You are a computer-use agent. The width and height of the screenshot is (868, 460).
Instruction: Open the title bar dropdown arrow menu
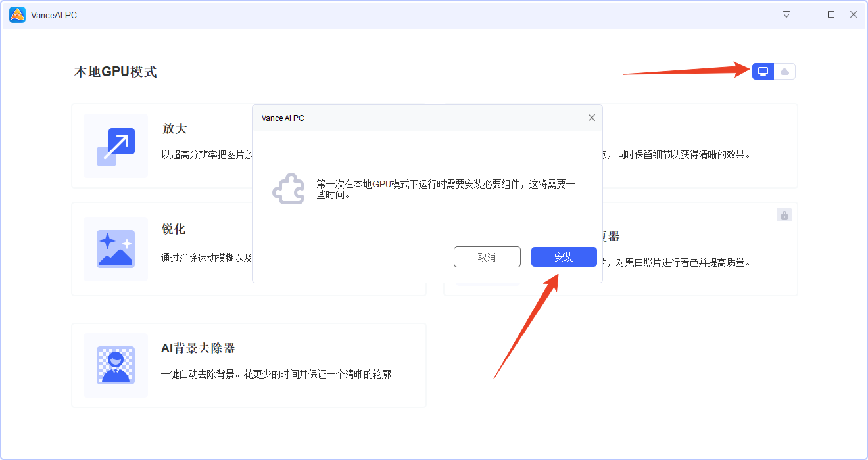point(786,14)
